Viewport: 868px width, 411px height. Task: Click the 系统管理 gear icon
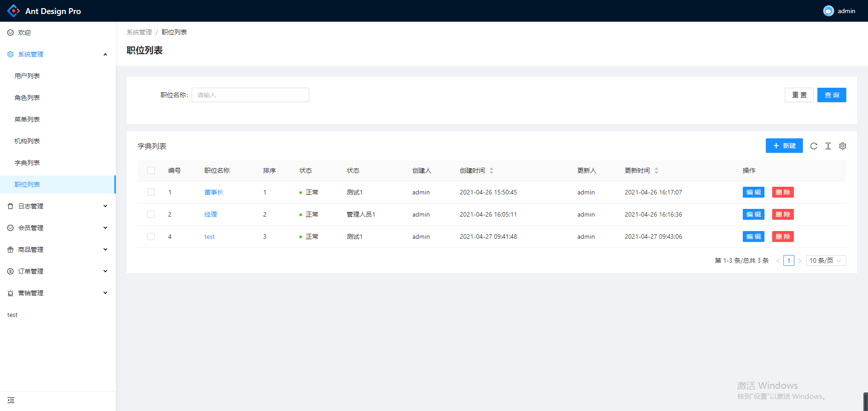click(x=10, y=54)
